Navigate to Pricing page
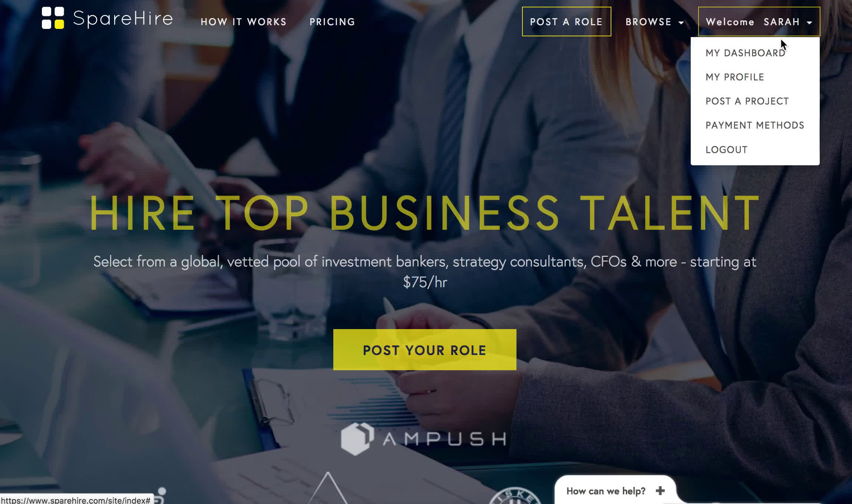 point(332,21)
